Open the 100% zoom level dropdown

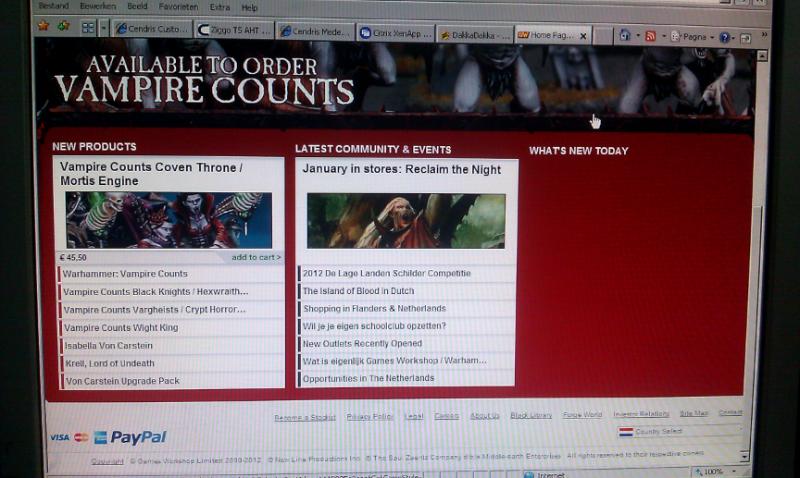coord(734,471)
